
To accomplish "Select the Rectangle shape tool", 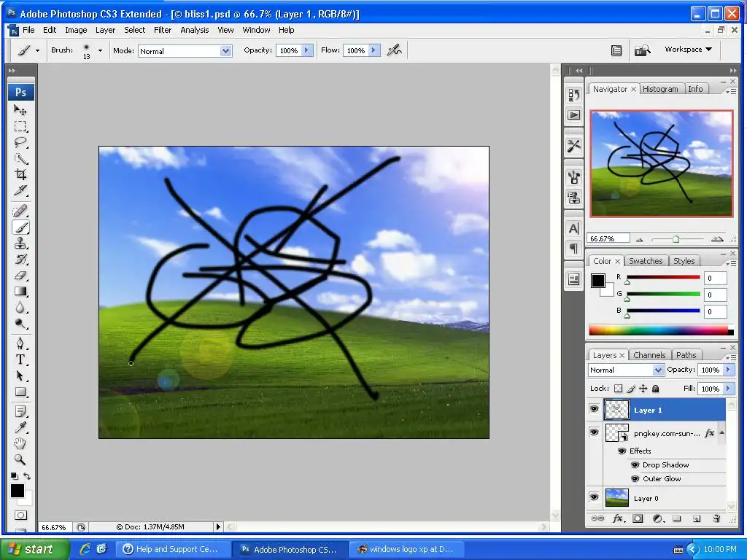I will pos(20,392).
